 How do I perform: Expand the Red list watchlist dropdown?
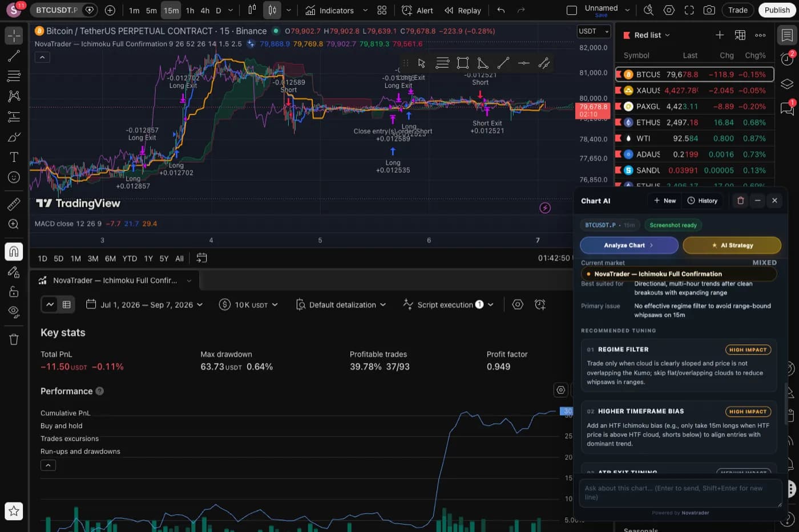(652, 35)
